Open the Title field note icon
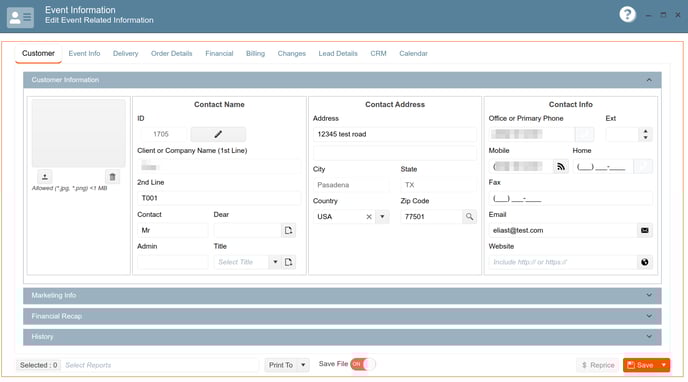 coord(288,262)
